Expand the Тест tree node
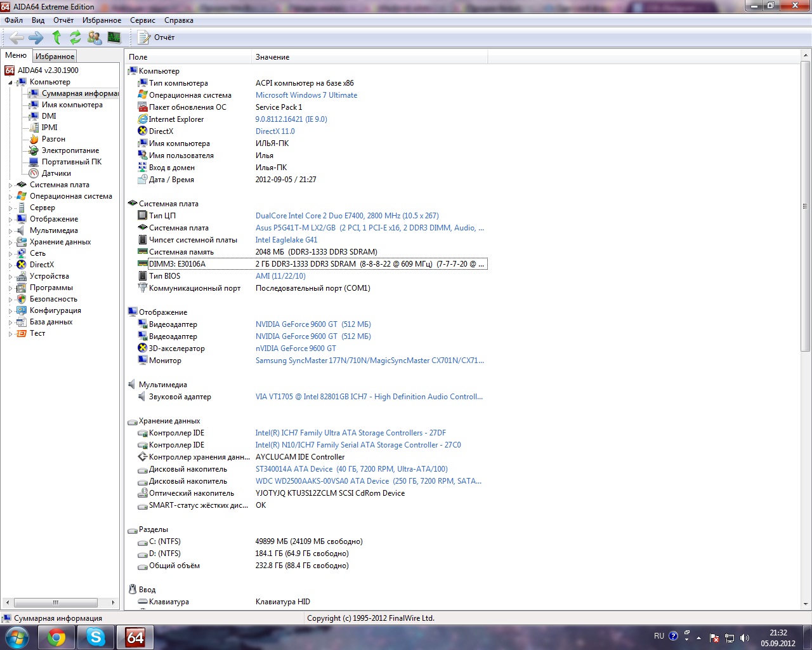 (x=10, y=334)
